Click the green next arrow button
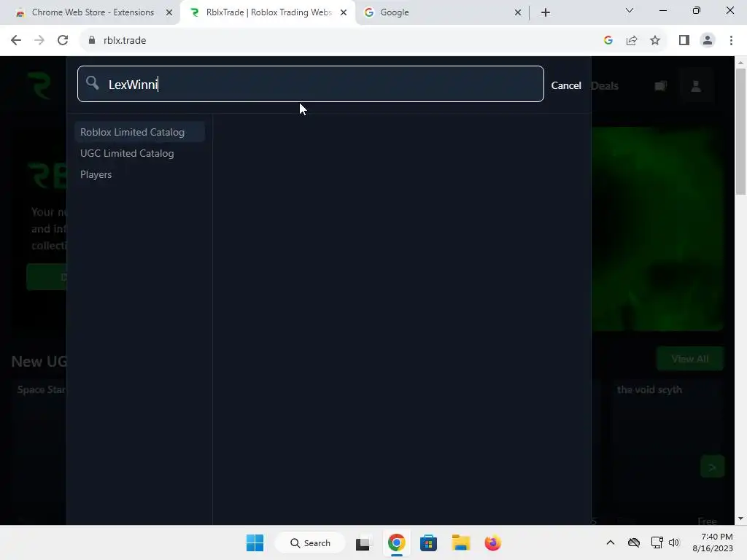The width and height of the screenshot is (747, 560). pyautogui.click(x=712, y=467)
